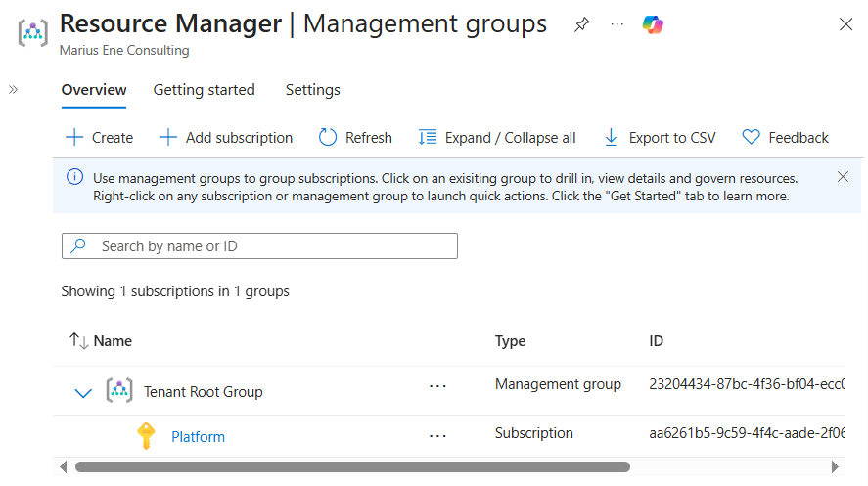Open the Settings tab
This screenshot has width=868, height=486.
pyautogui.click(x=312, y=90)
